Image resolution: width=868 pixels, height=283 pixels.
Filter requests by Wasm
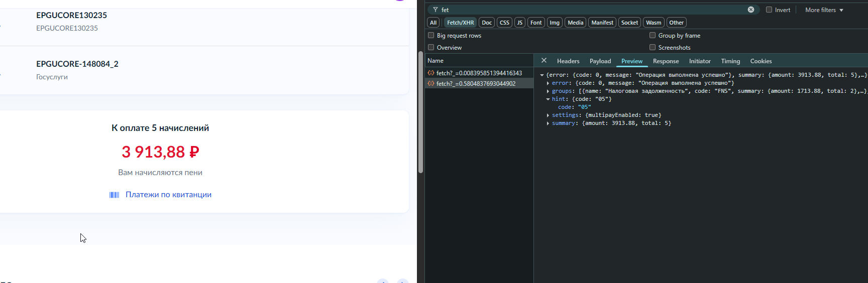click(654, 23)
